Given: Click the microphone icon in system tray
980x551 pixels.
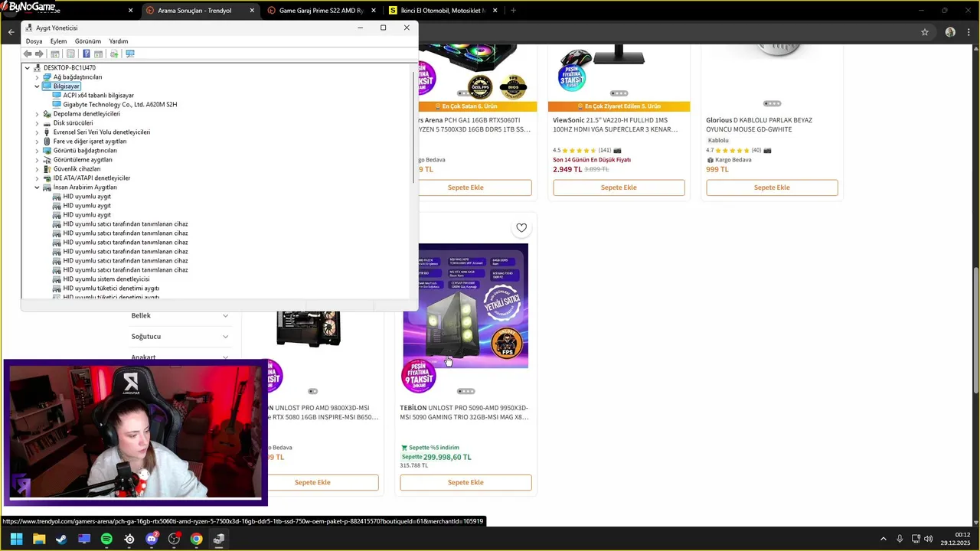Looking at the screenshot, I should point(900,539).
